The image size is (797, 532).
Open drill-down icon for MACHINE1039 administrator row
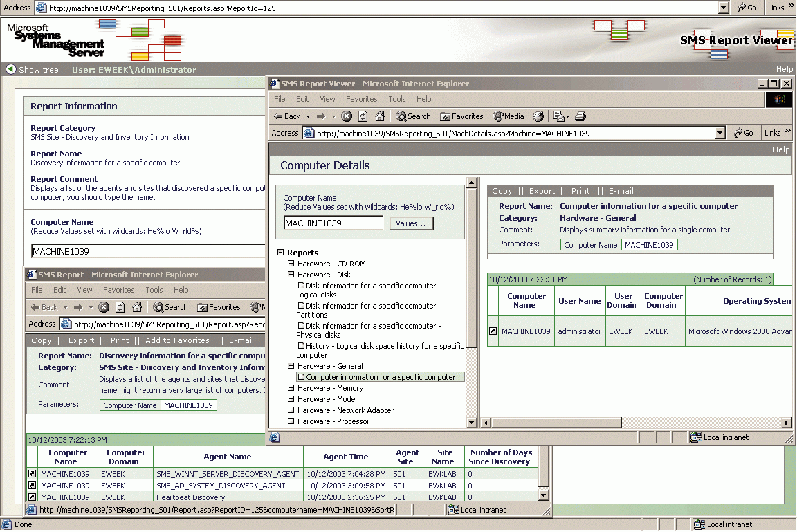(x=493, y=331)
